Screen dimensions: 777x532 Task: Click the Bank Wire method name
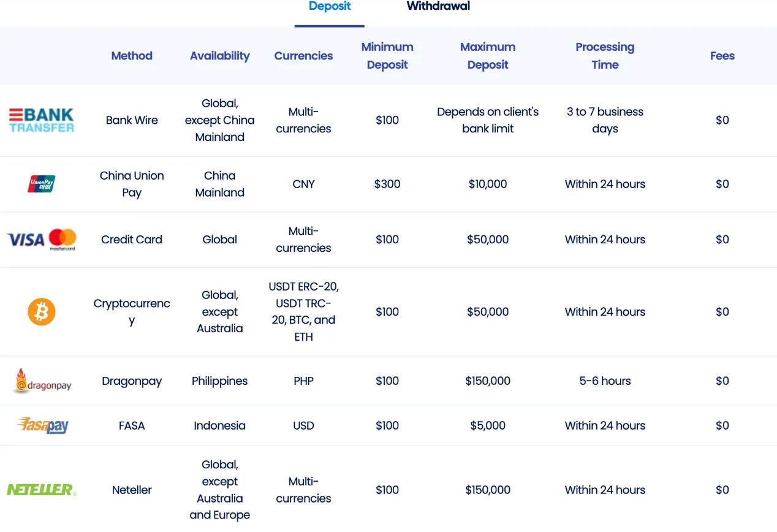click(x=132, y=120)
